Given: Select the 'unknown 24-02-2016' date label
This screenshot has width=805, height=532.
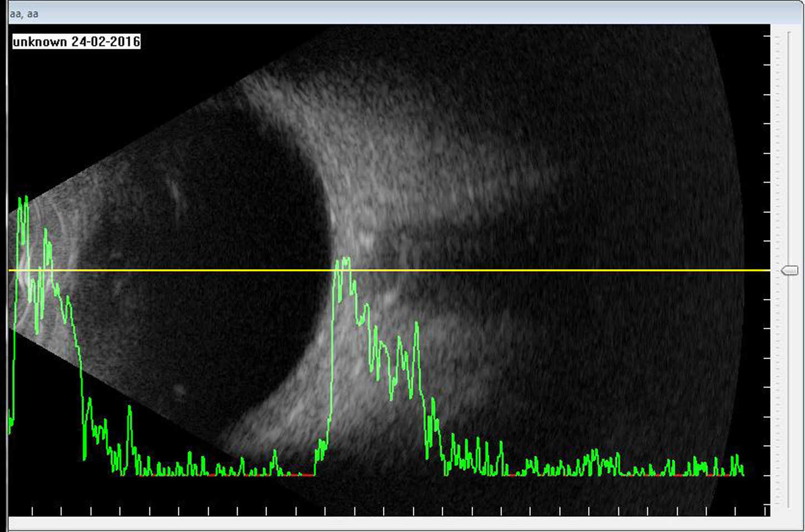Looking at the screenshot, I should tap(76, 42).
